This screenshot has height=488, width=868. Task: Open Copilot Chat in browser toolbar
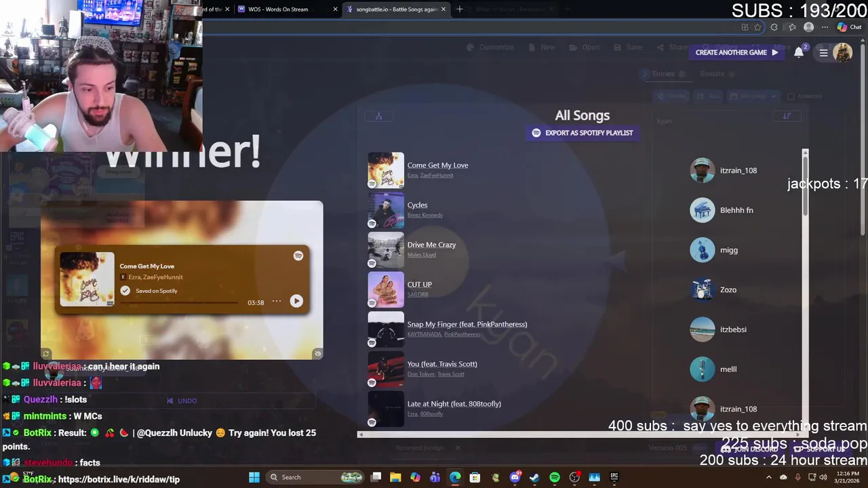pos(849,27)
